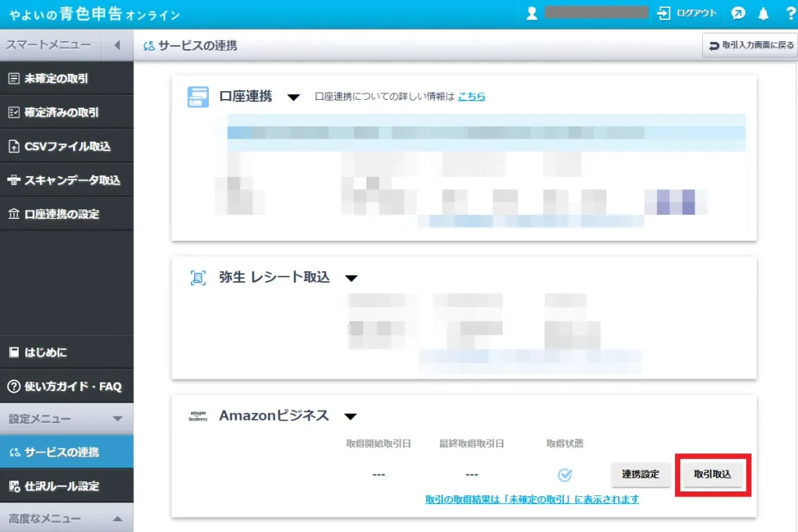Collapse the 弥生 レシート取込 section triangle
Screen dimensions: 798x532
pos(351,278)
